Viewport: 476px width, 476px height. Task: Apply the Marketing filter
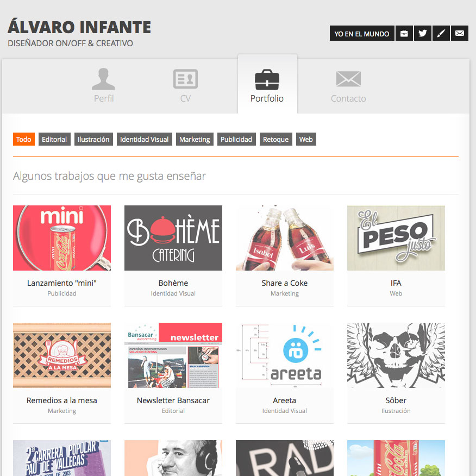coord(195,139)
